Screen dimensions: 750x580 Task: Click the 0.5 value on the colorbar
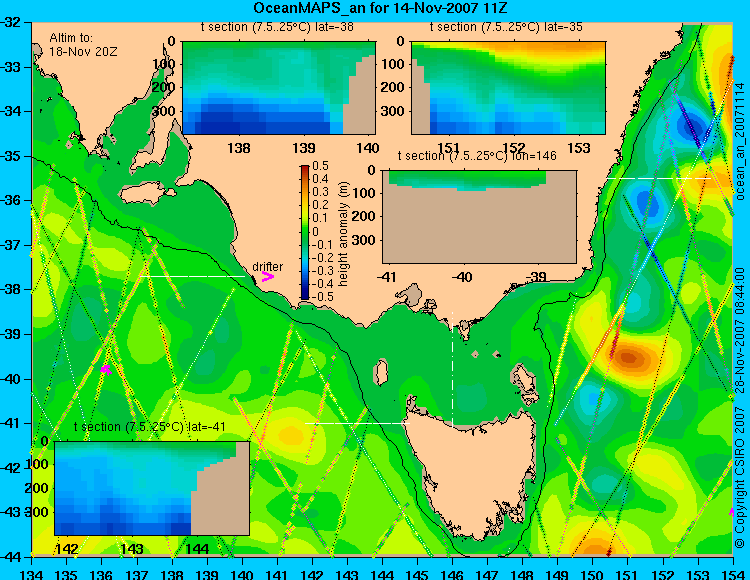point(320,166)
